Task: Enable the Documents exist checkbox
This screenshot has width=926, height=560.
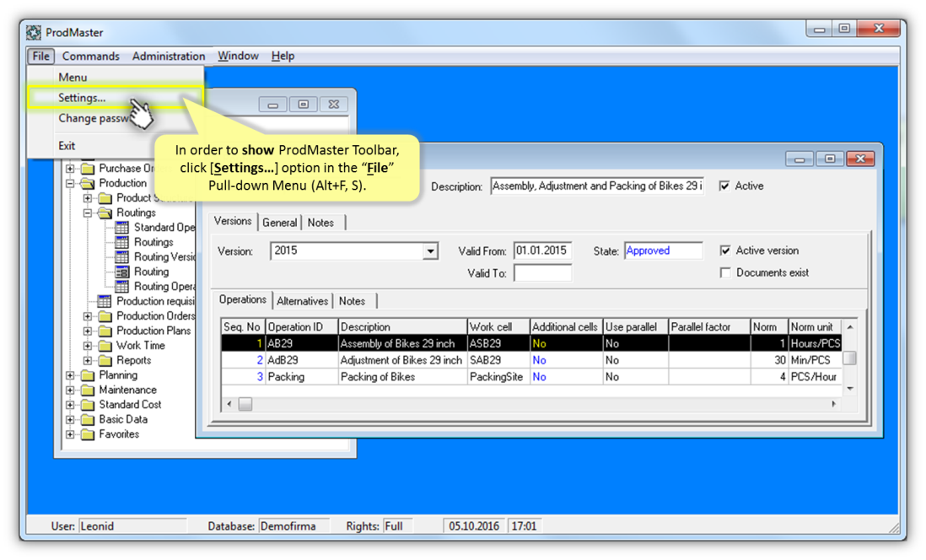Action: 725,273
